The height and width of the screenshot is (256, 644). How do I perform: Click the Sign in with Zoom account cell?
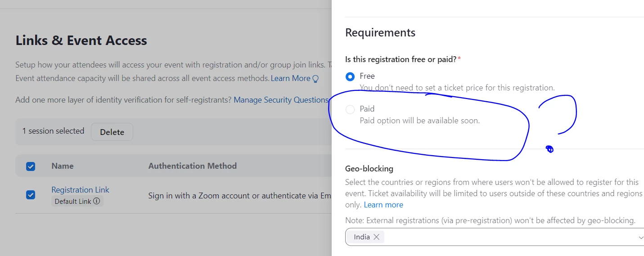click(x=239, y=196)
